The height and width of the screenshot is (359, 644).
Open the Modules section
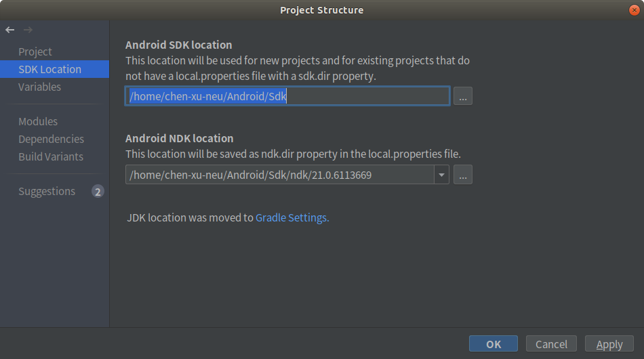[38, 121]
